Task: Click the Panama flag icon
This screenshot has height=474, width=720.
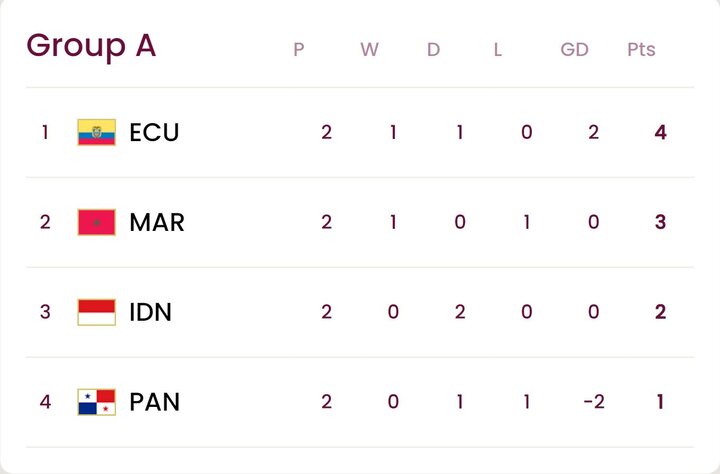Action: [96, 402]
